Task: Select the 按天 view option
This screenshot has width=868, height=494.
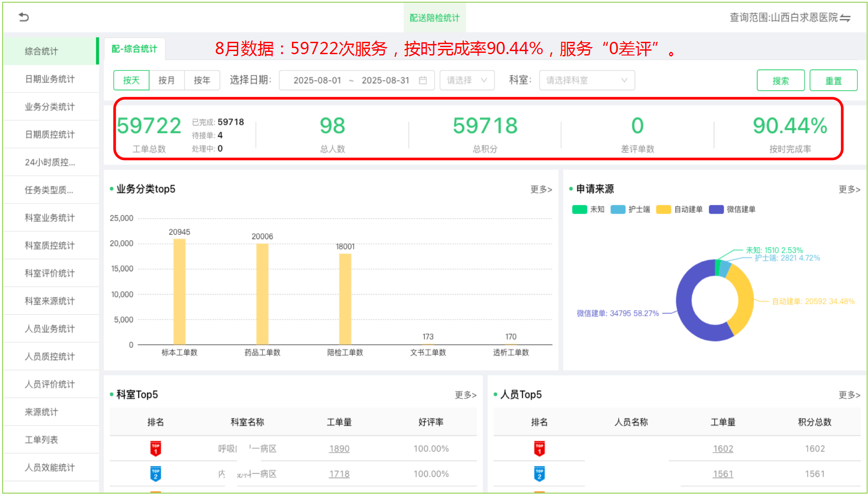Action: 131,80
